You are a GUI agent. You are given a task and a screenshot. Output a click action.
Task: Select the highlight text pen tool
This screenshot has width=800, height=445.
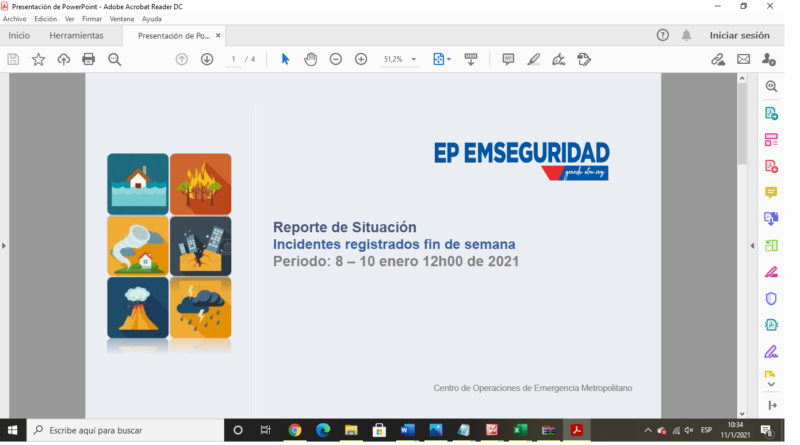pos(533,60)
